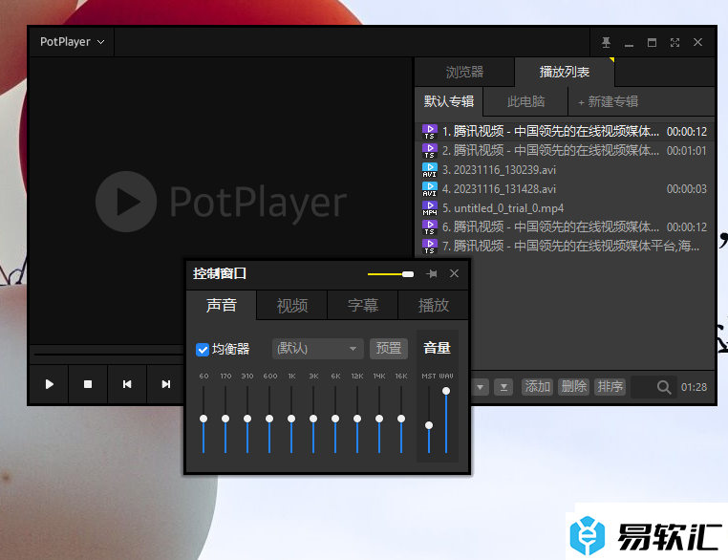
Task: Switch to the 浏览器 tab
Action: coord(464,72)
